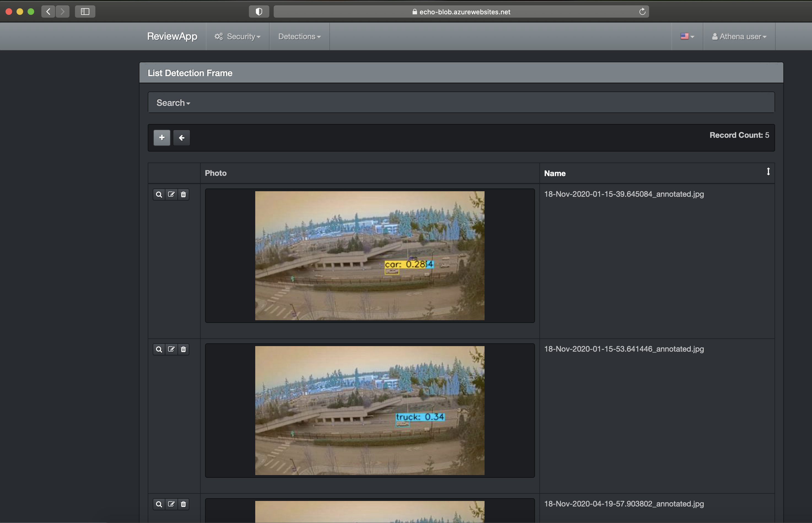Click the add new record plus button
Image resolution: width=812 pixels, height=523 pixels.
162,138
